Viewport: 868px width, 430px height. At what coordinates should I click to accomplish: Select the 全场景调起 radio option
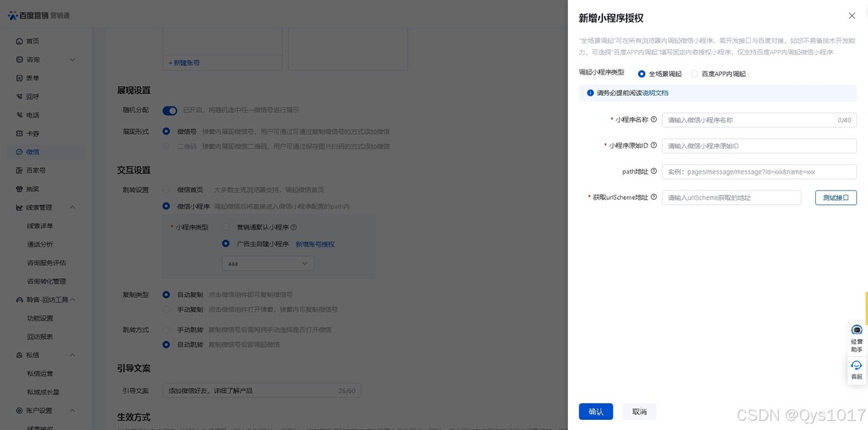pyautogui.click(x=642, y=74)
